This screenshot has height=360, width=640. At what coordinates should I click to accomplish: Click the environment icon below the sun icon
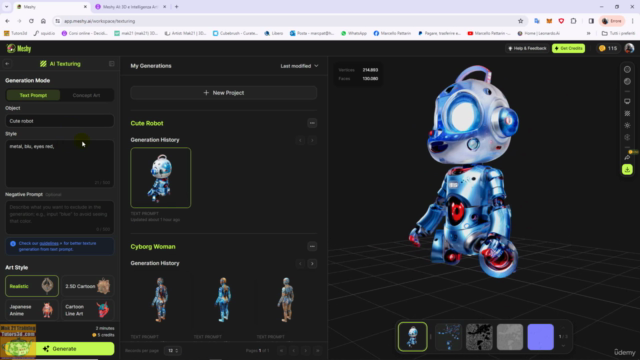point(627,137)
